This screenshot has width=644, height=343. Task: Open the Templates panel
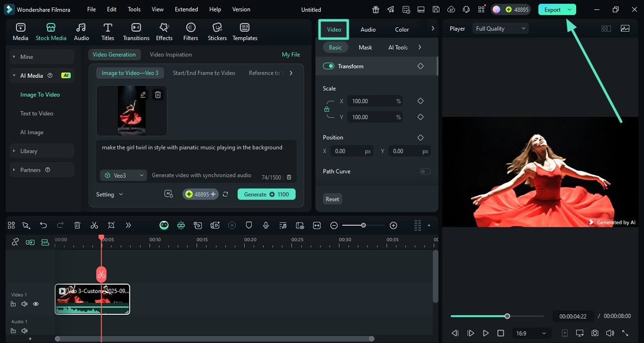[x=245, y=32]
